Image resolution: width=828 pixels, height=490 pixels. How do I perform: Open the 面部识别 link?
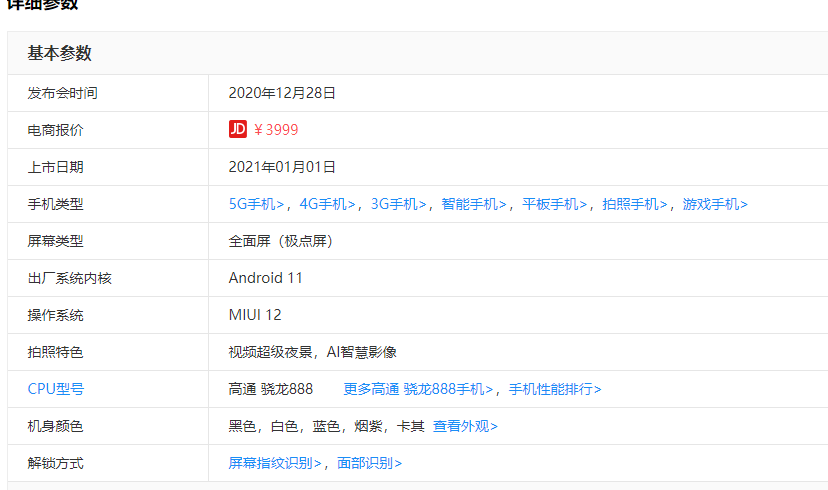[370, 463]
